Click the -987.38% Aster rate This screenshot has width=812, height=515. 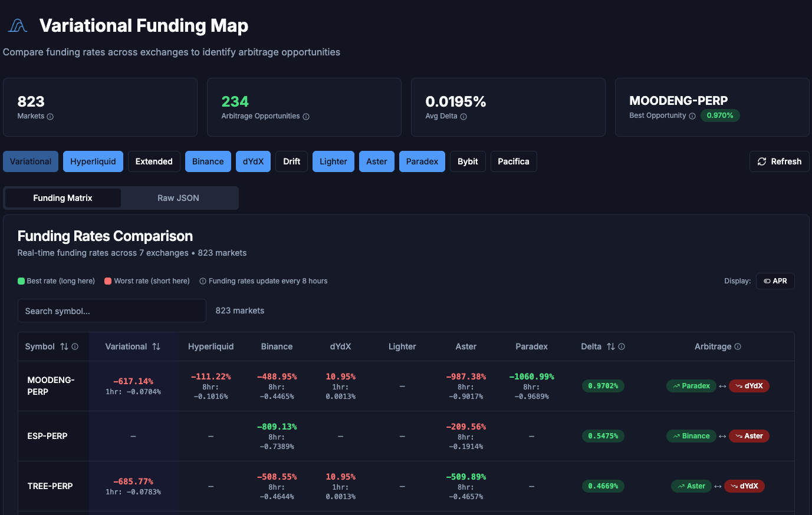[x=466, y=377]
